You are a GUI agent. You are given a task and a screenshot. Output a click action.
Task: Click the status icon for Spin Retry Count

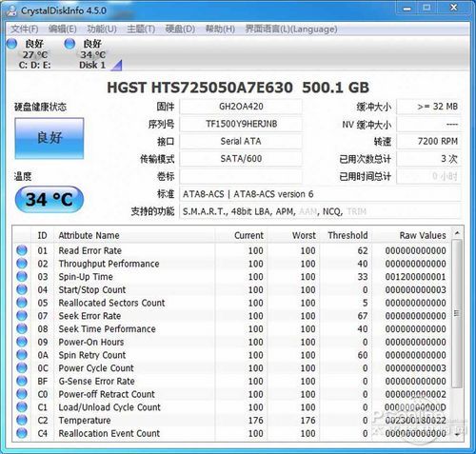coord(22,355)
